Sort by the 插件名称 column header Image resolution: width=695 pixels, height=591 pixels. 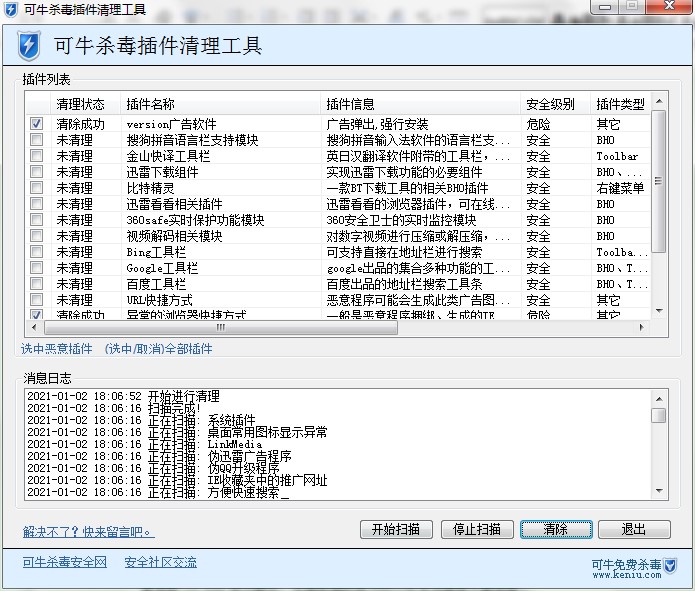(x=220, y=104)
